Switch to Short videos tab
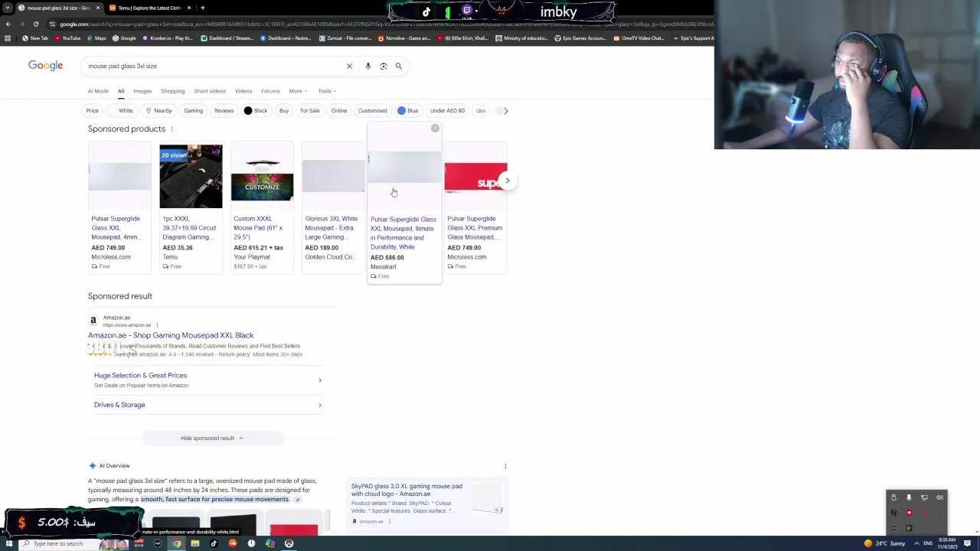The height and width of the screenshot is (551, 980). 210,91
